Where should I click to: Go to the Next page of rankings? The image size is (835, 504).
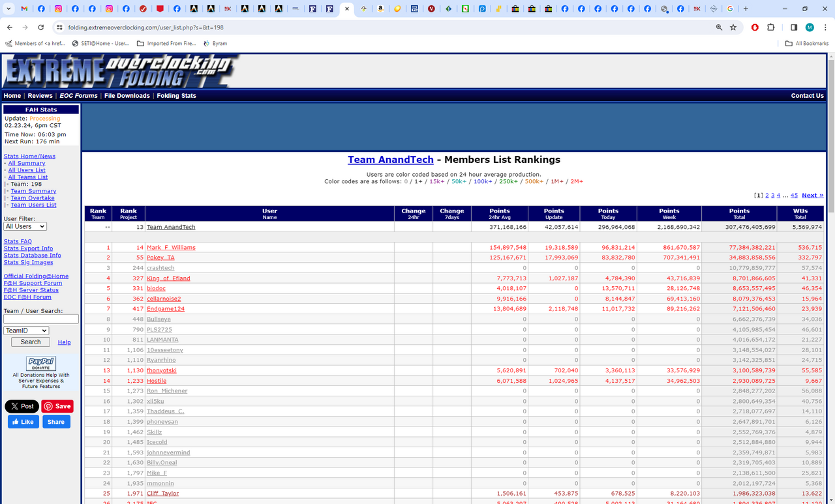point(812,196)
